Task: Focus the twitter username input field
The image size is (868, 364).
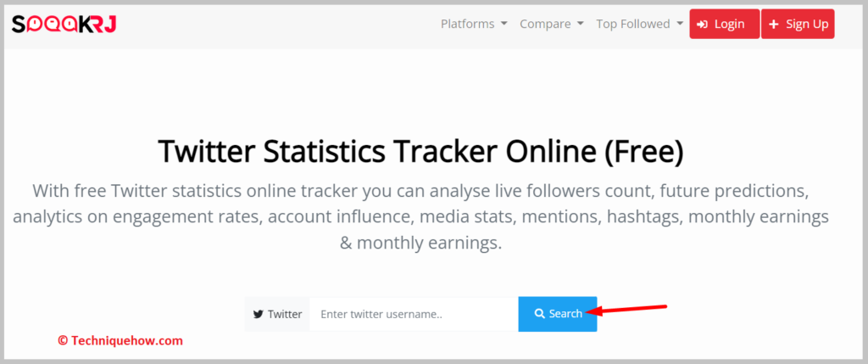Action: [x=414, y=314]
